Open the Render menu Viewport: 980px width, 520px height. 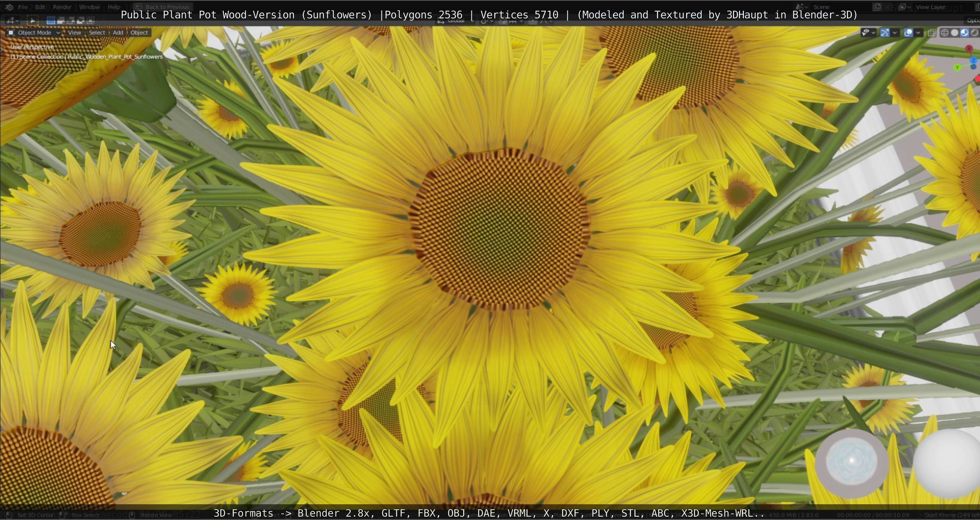(62, 7)
